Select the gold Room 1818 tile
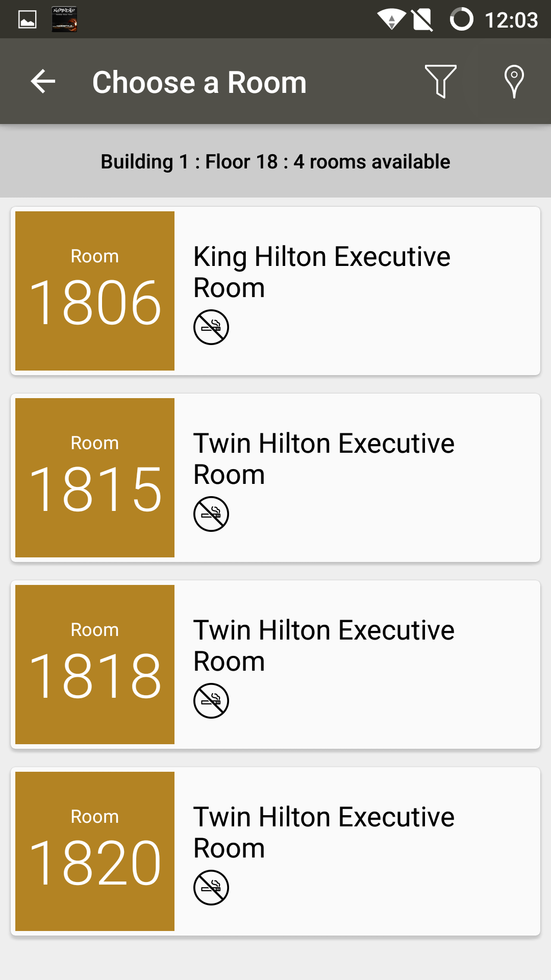This screenshot has width=551, height=980. (95, 665)
